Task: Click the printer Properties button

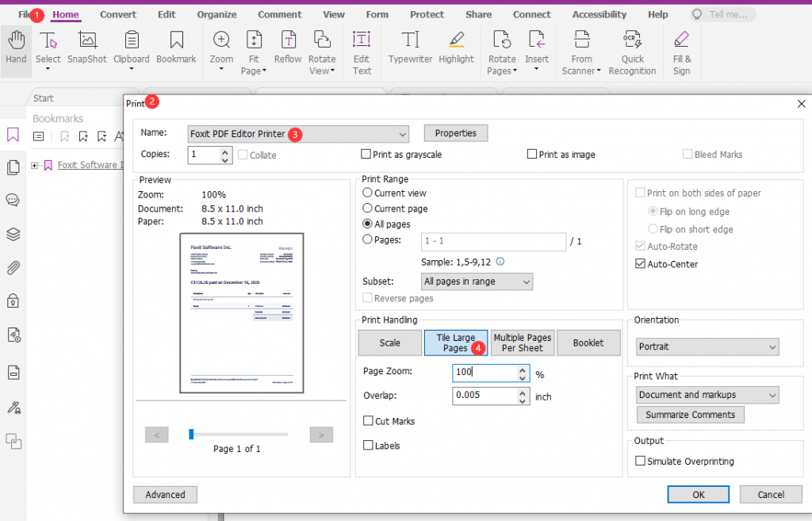Action: [x=456, y=133]
